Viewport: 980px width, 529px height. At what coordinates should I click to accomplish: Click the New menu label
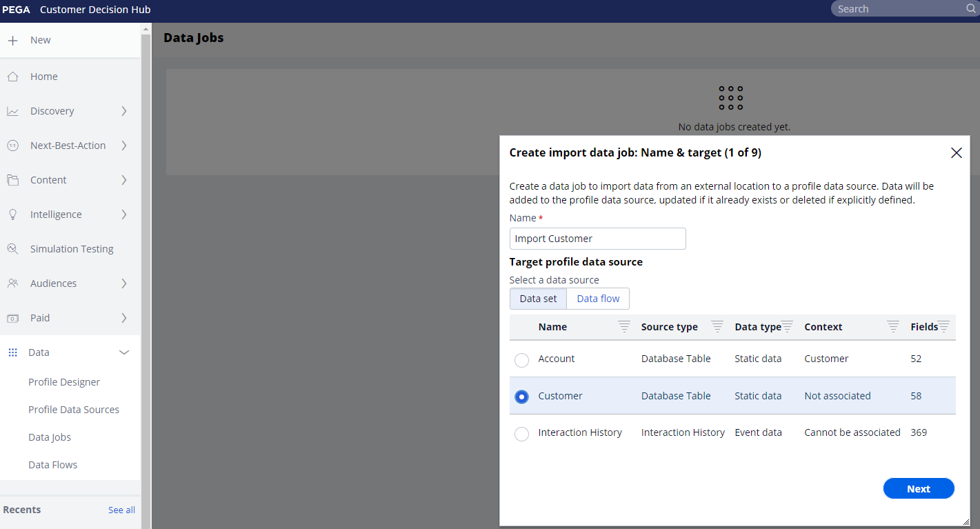pos(41,40)
